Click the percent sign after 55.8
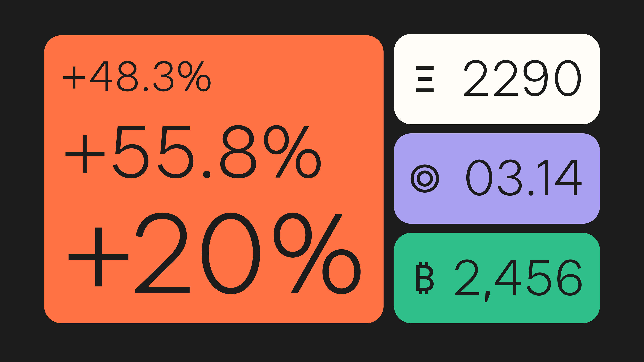The width and height of the screenshot is (644, 362). [293, 152]
